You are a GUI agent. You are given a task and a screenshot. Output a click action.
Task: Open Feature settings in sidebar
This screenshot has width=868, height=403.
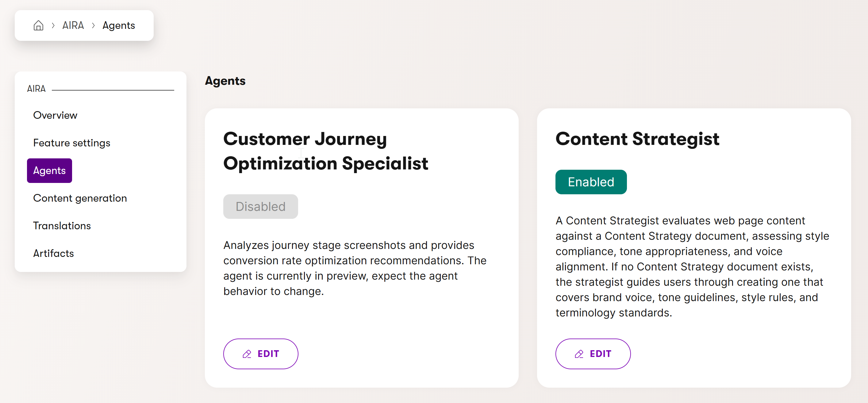[71, 143]
